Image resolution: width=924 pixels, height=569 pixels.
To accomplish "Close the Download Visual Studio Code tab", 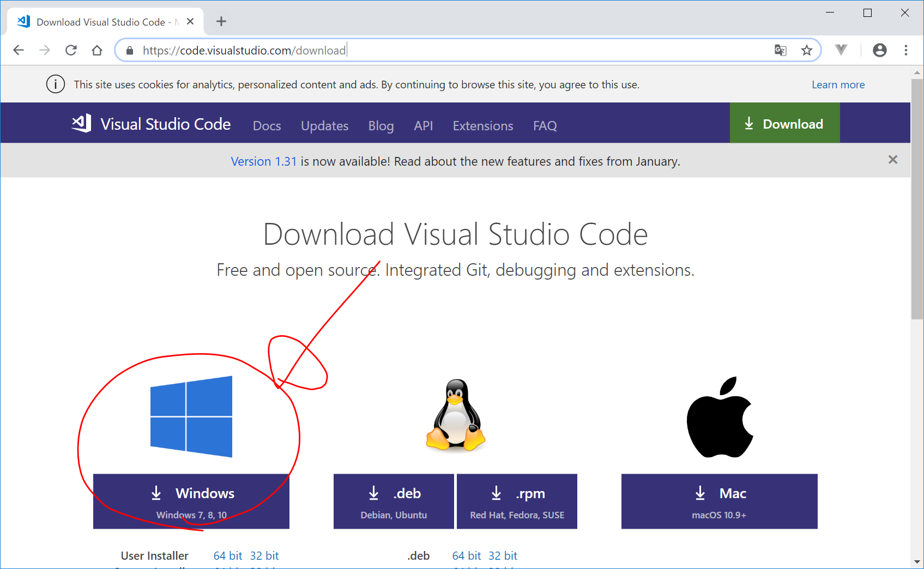I will click(x=190, y=22).
